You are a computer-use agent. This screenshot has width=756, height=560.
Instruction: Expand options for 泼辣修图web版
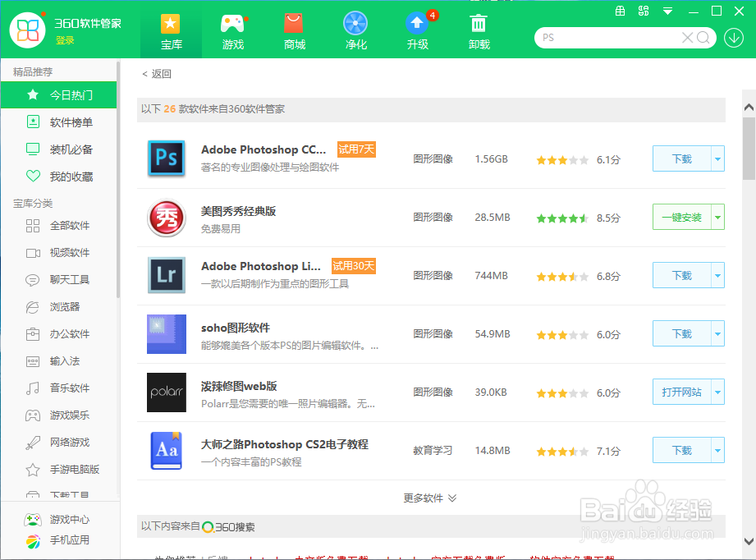[718, 392]
